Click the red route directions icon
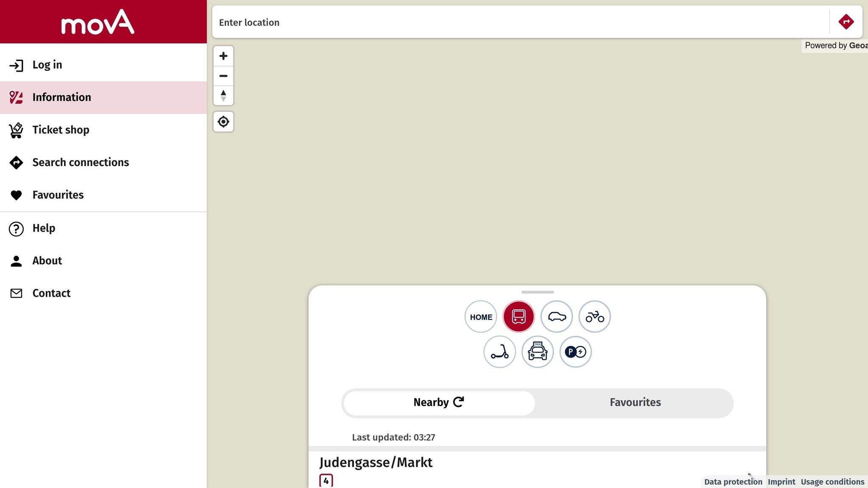 [x=846, y=22]
